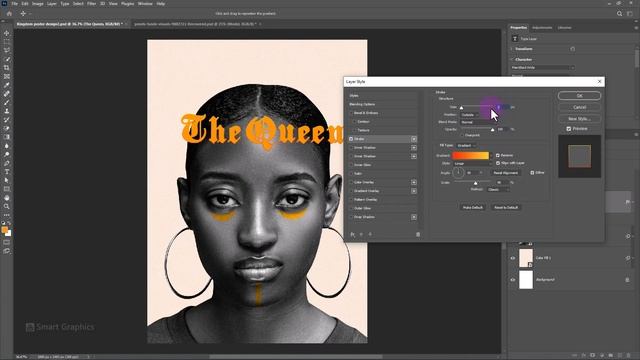Select the Pen tool
Screen dimensions: 640x360
(7, 163)
